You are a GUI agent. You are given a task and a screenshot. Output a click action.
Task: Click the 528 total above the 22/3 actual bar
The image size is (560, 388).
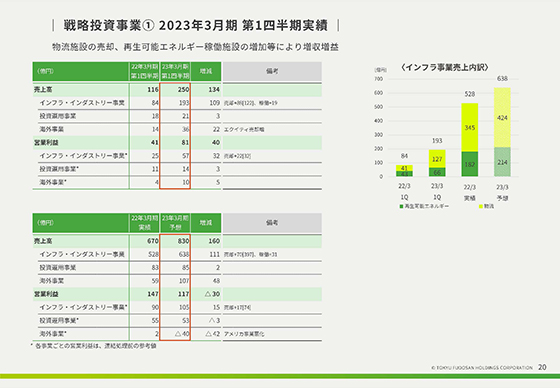(x=470, y=94)
